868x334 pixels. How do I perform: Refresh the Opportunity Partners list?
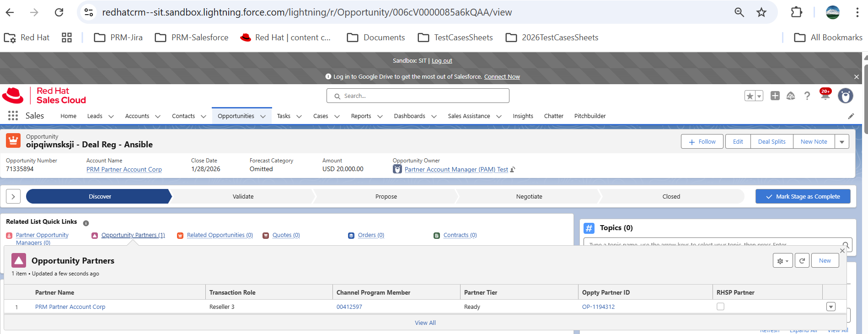802,261
